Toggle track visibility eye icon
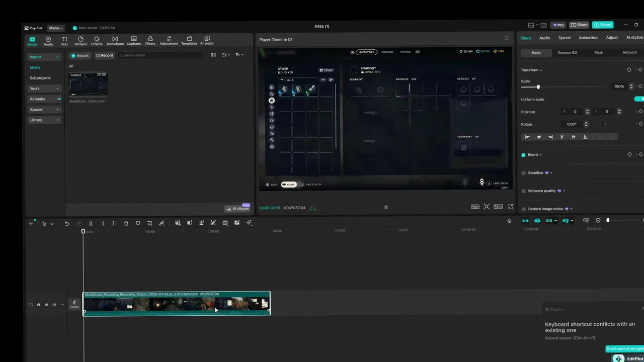The height and width of the screenshot is (362, 644). click(46, 305)
